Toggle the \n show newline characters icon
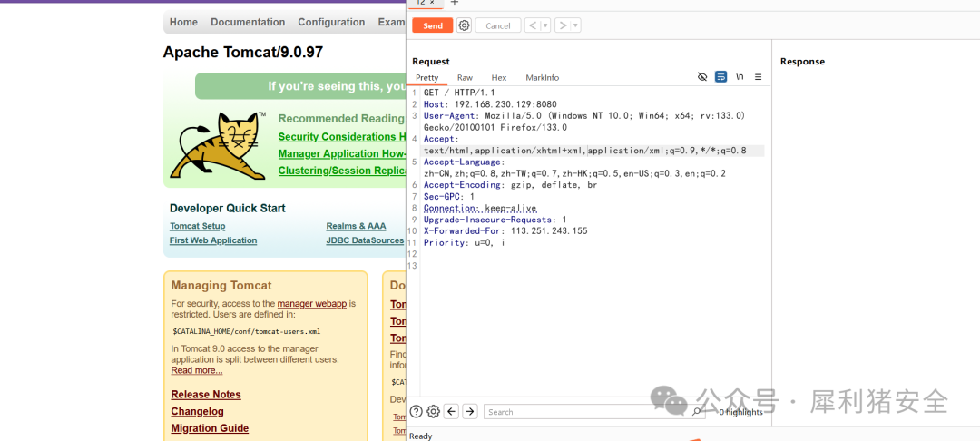Viewport: 980px width, 441px height. point(740,77)
